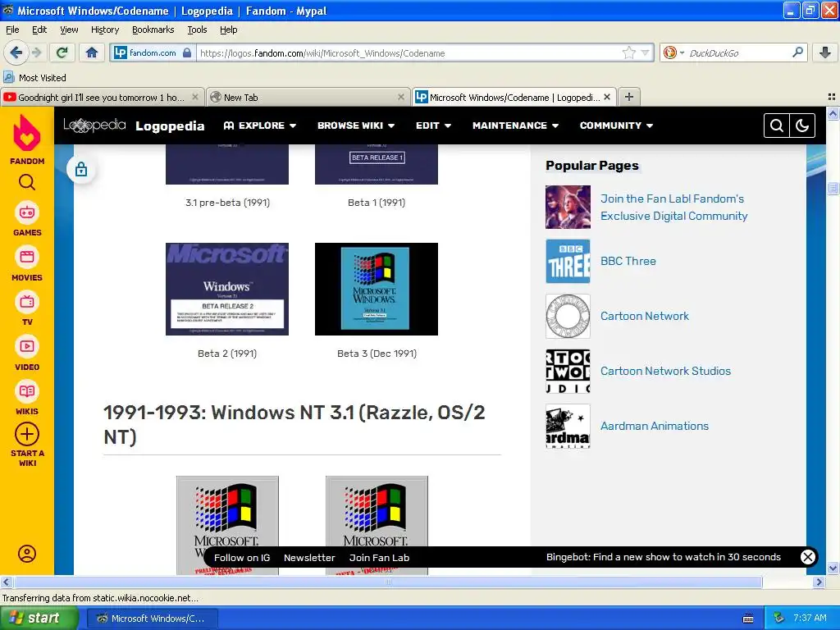Open the list all tabs button
The height and width of the screenshot is (630, 840).
[832, 97]
